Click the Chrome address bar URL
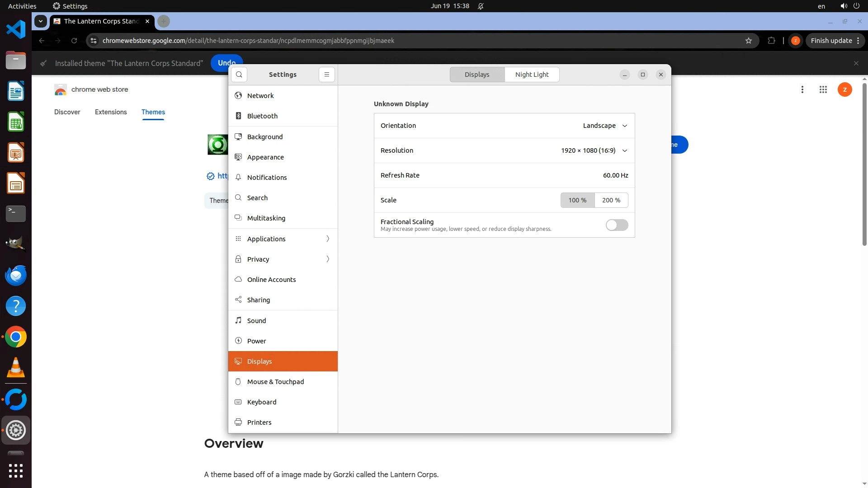This screenshot has height=488, width=868. point(248,41)
